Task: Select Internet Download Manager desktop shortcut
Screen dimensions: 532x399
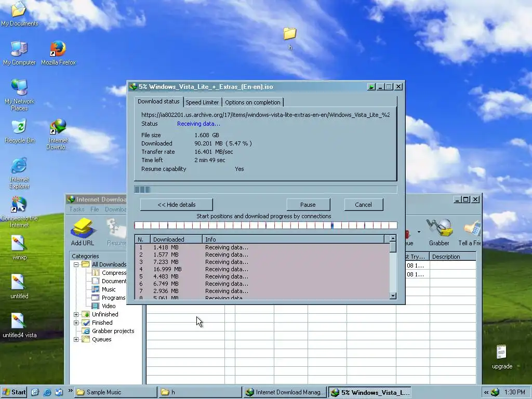Action: tap(58, 135)
